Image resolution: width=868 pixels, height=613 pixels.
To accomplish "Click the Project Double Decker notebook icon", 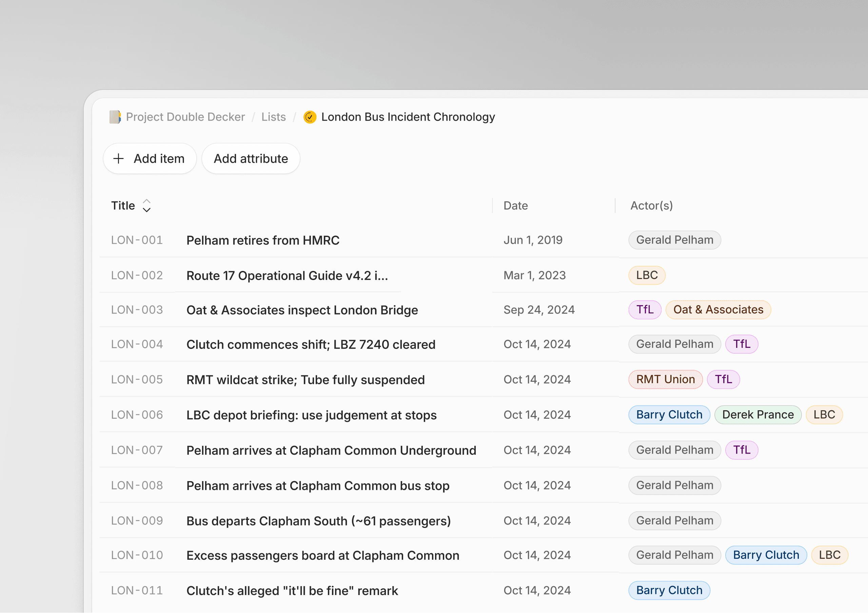I will pyautogui.click(x=115, y=117).
